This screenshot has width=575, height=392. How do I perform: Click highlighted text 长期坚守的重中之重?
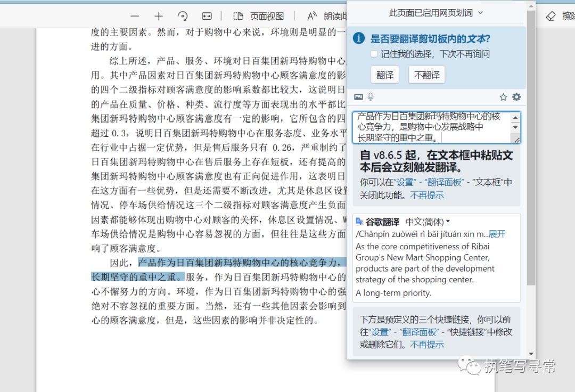pyautogui.click(x=137, y=277)
